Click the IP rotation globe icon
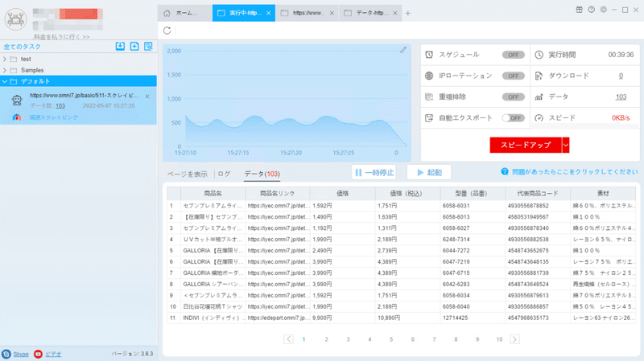This screenshot has width=644, height=361. coord(429,76)
